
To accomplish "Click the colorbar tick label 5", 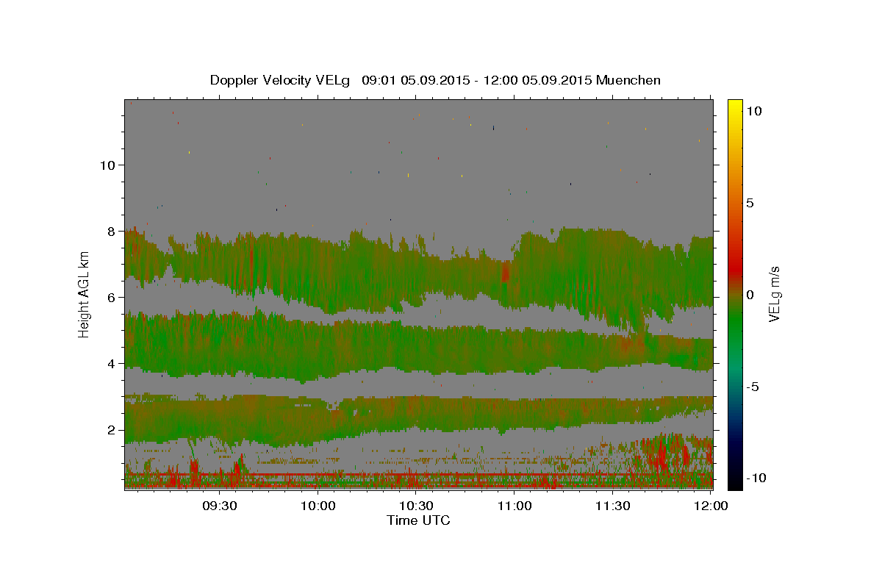I will point(750,203).
